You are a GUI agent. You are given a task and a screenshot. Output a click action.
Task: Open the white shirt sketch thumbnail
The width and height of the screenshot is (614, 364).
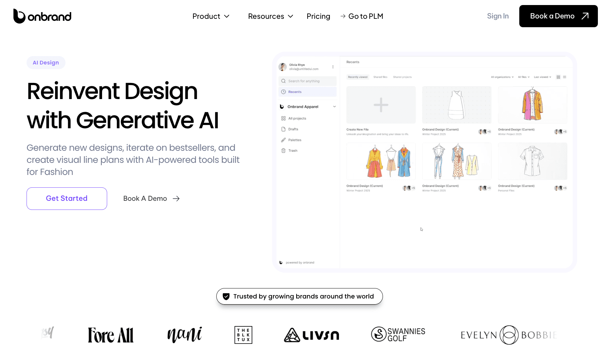point(532,161)
